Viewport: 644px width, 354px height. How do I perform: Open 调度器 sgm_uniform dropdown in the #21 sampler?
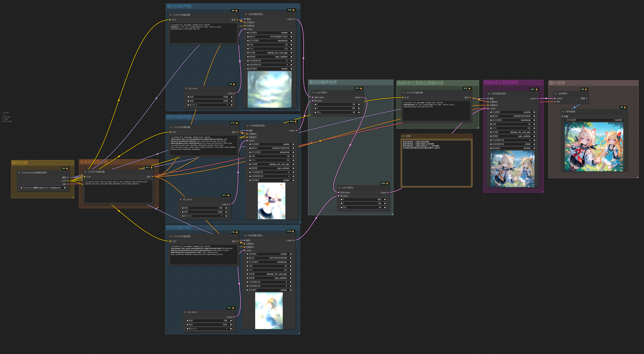click(512, 136)
